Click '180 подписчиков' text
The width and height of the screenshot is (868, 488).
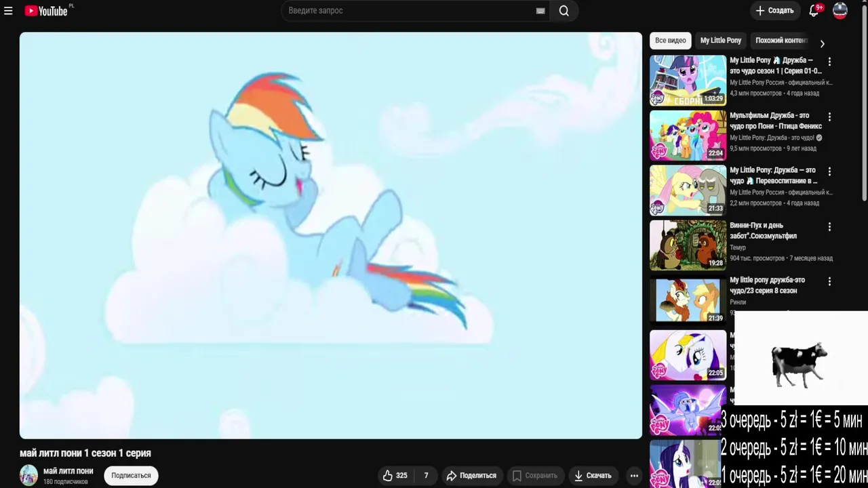point(66,482)
